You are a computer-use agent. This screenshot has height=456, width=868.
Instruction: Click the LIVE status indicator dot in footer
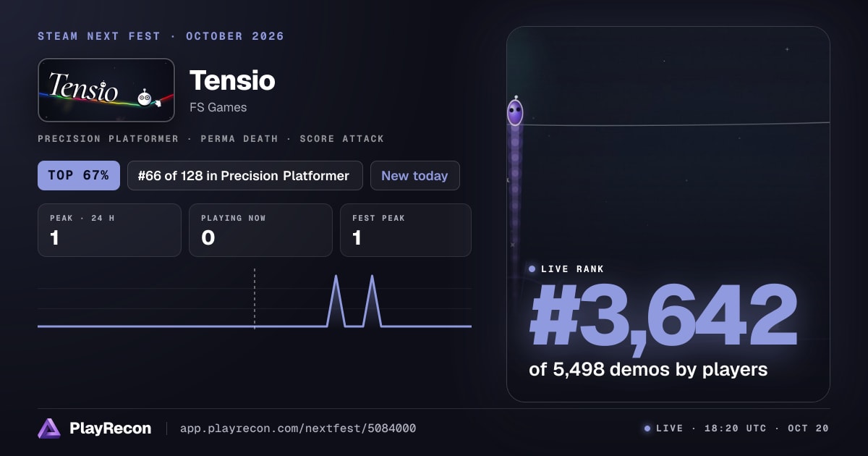click(x=647, y=428)
